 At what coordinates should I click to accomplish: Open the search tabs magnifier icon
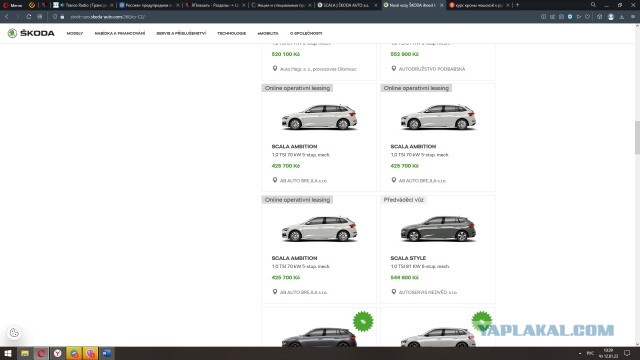click(593, 5)
